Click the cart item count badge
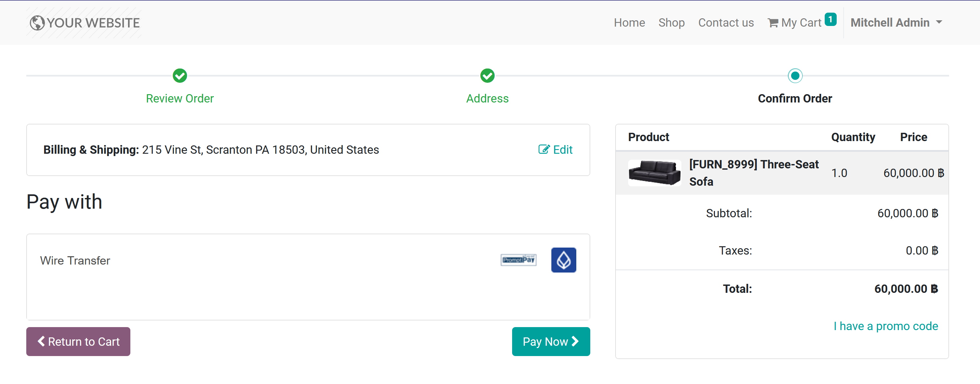This screenshot has height=384, width=980. (x=830, y=19)
